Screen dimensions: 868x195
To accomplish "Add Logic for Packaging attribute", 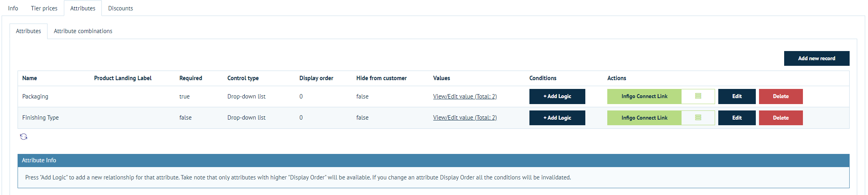I will pos(557,97).
